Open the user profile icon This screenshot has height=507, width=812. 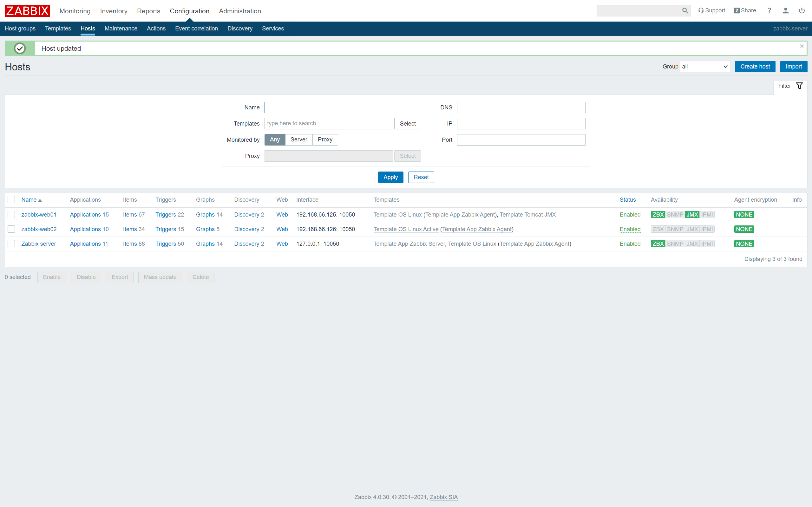click(x=785, y=11)
